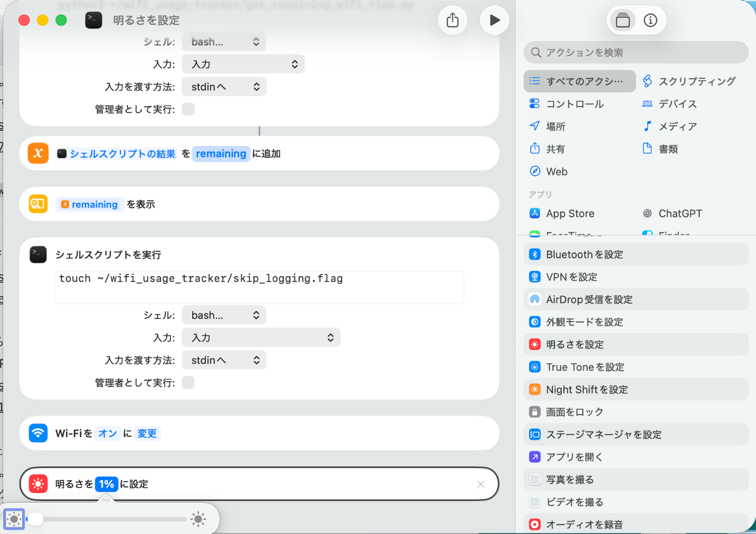Image resolution: width=756 pixels, height=534 pixels.
Task: Adjust the brightness slider thumb
Action: [x=35, y=519]
